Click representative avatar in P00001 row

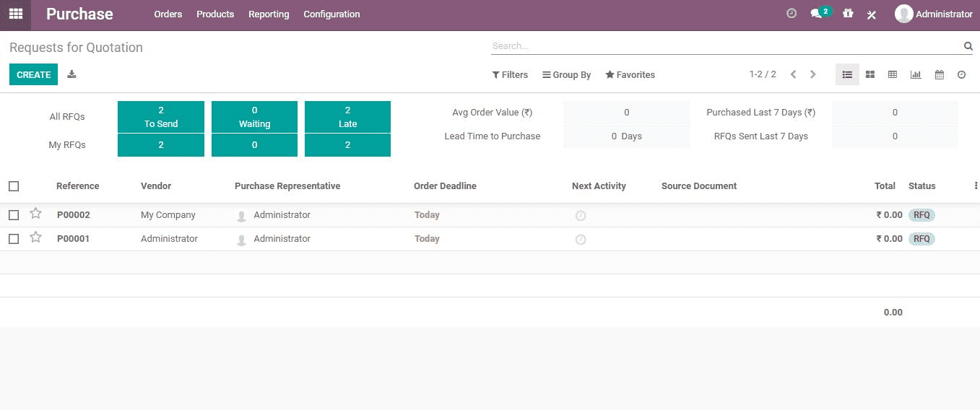coord(242,240)
